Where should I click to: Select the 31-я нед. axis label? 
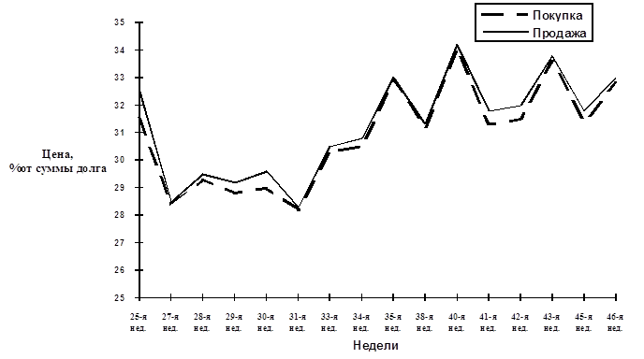tap(298, 323)
